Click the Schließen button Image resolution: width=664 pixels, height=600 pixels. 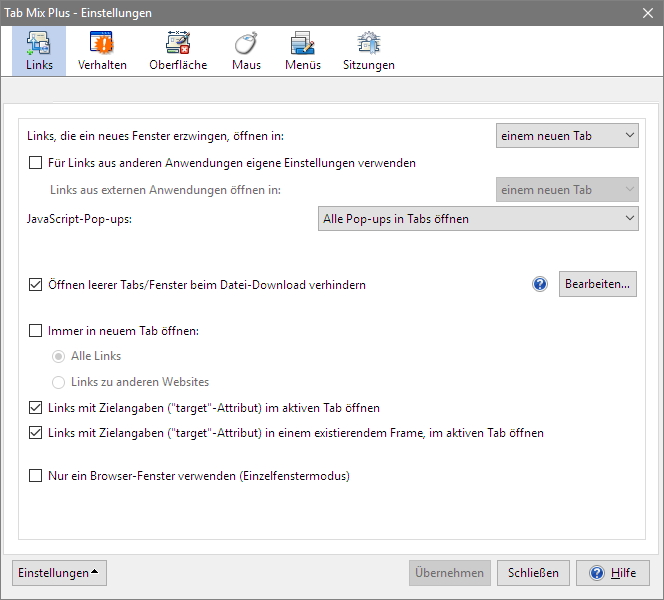[533, 573]
